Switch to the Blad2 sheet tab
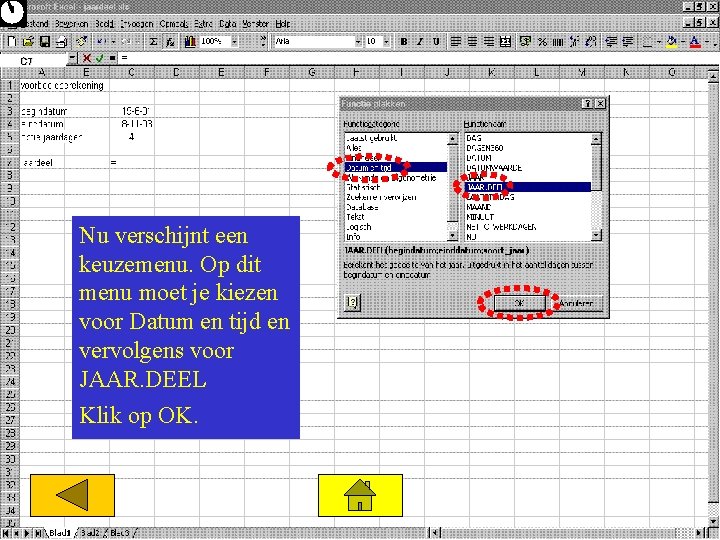Screen dimensions: 720x540 click(x=90, y=533)
